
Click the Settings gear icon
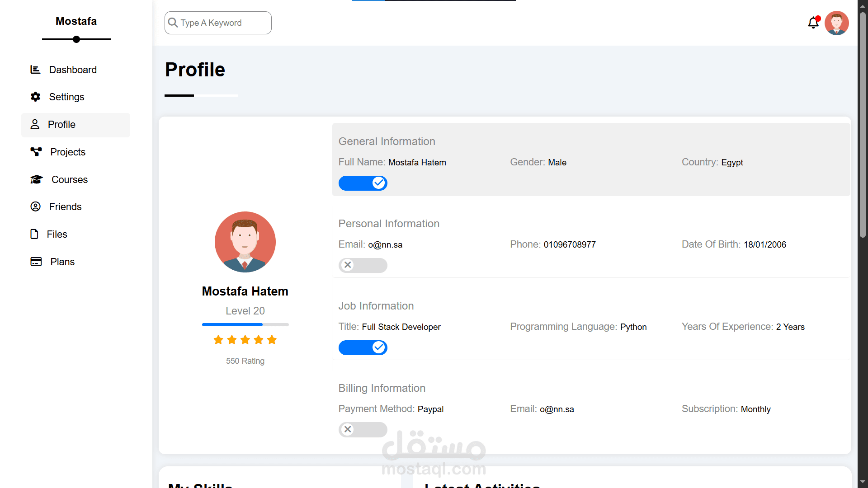pos(35,97)
